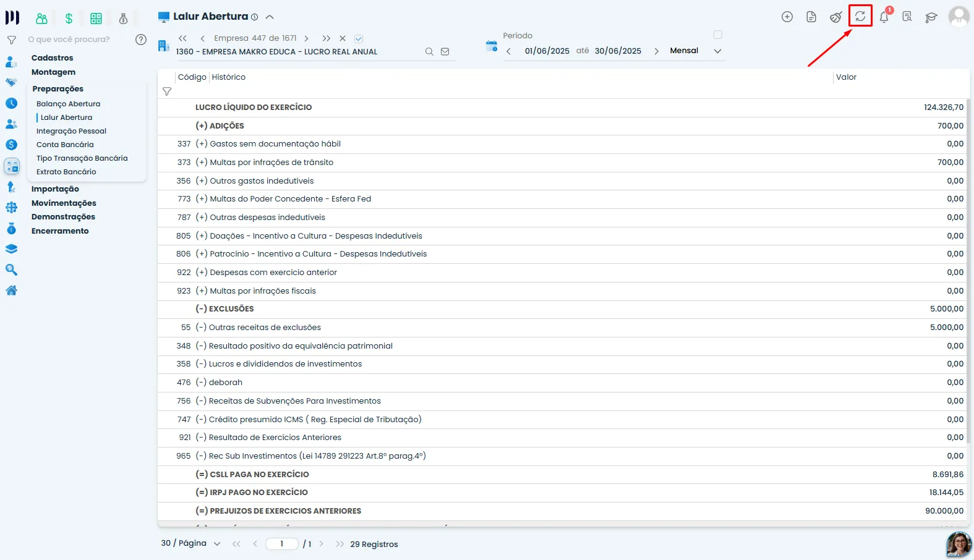The width and height of the screenshot is (974, 560).
Task: Click the green people module icon
Action: click(x=41, y=19)
